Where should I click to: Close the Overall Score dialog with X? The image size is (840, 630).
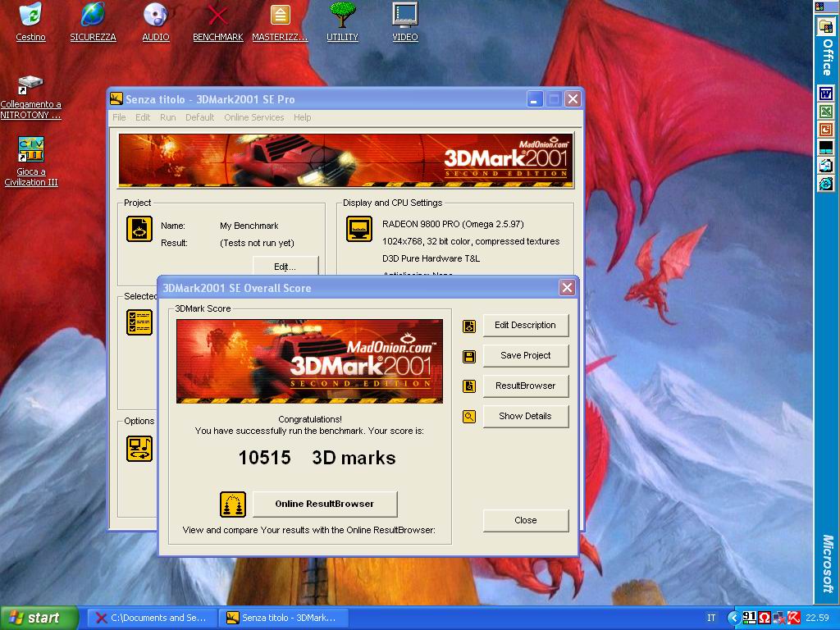point(567,288)
